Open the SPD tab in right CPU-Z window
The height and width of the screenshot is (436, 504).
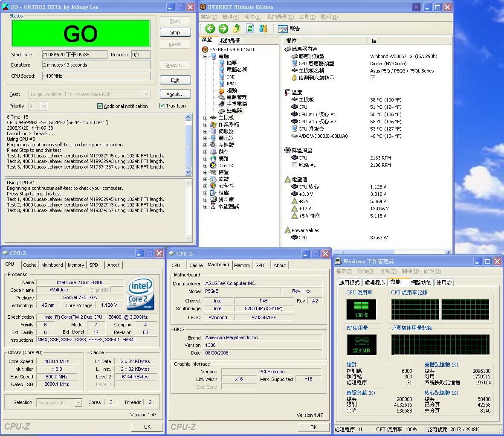[x=260, y=265]
